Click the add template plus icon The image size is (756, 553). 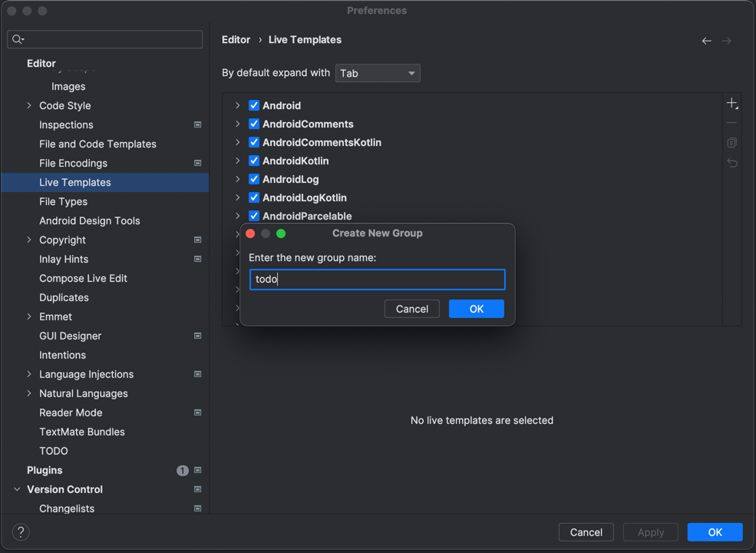[x=732, y=104]
